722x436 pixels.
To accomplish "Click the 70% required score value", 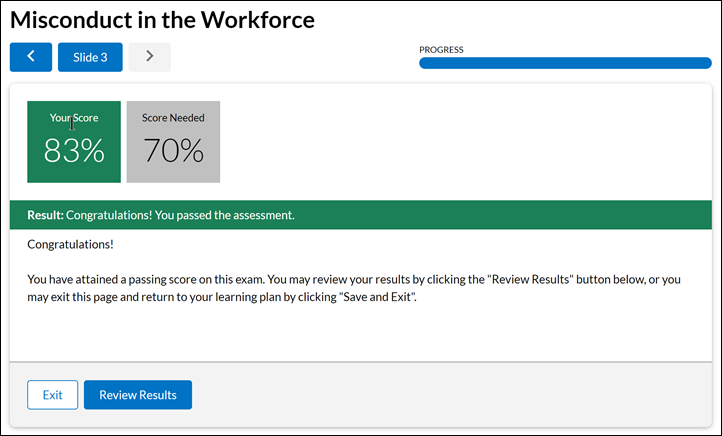I will tap(173, 151).
